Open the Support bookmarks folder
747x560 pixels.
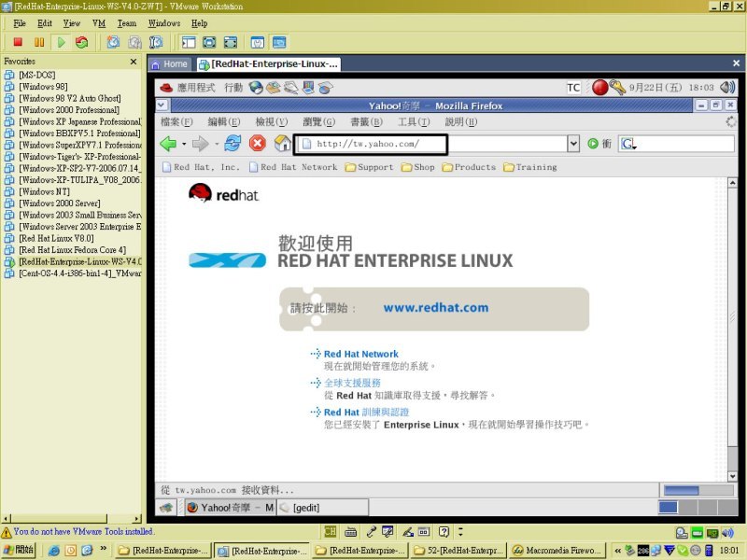pyautogui.click(x=370, y=167)
